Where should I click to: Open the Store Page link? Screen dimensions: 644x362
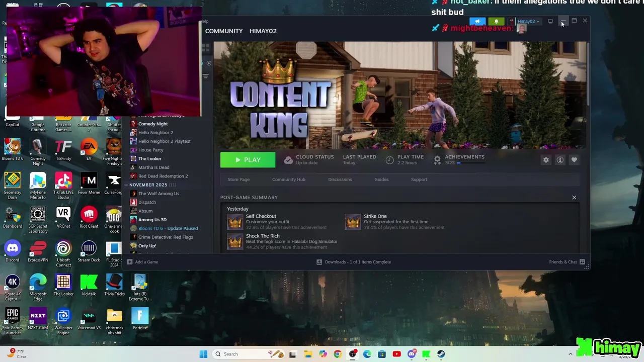238,179
